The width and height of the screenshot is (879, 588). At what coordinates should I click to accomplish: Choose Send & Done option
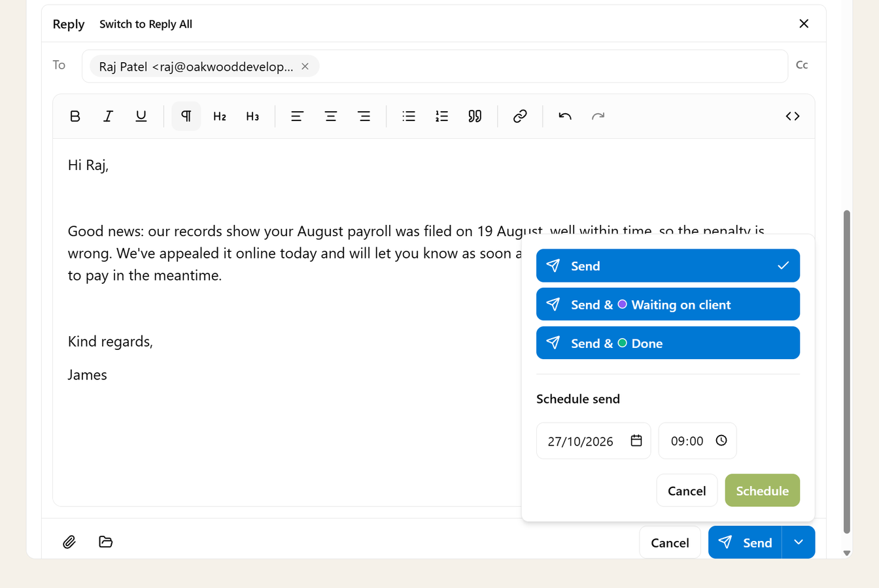pyautogui.click(x=668, y=343)
